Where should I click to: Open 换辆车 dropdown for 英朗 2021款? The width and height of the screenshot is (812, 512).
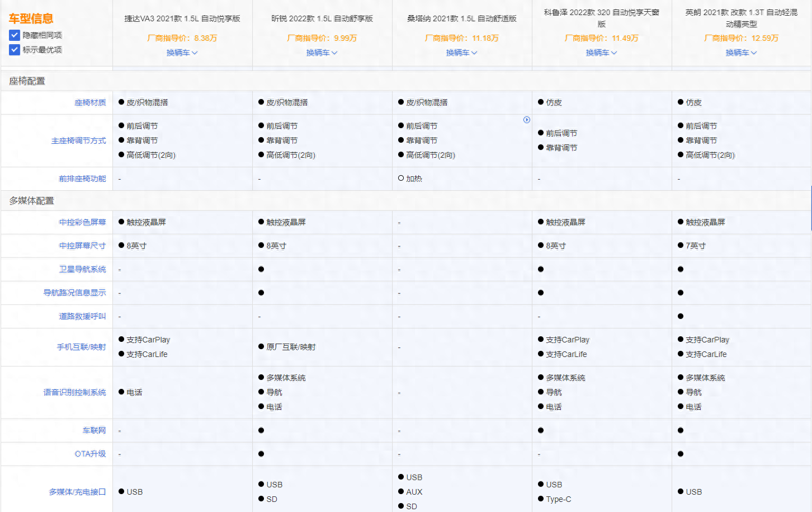[x=742, y=53]
